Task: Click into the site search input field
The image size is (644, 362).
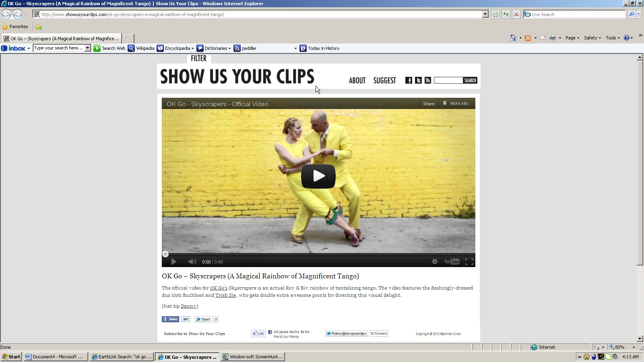Action: click(x=448, y=80)
